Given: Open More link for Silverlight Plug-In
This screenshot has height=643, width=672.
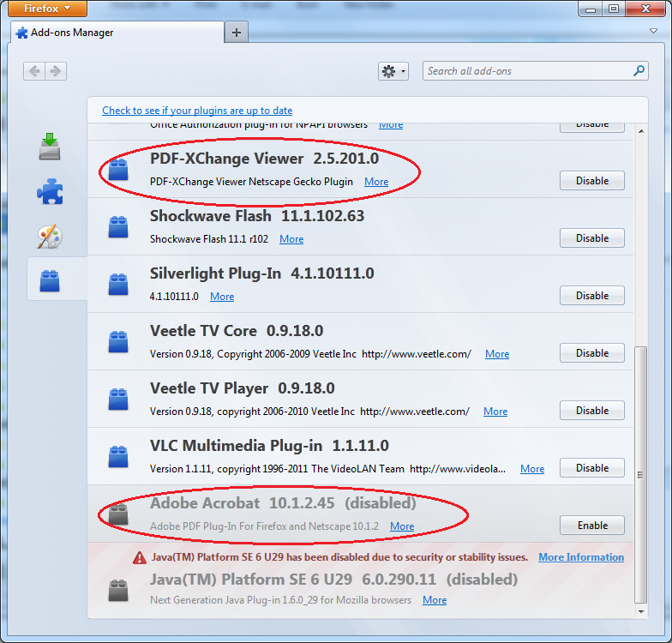Looking at the screenshot, I should click(x=222, y=297).
